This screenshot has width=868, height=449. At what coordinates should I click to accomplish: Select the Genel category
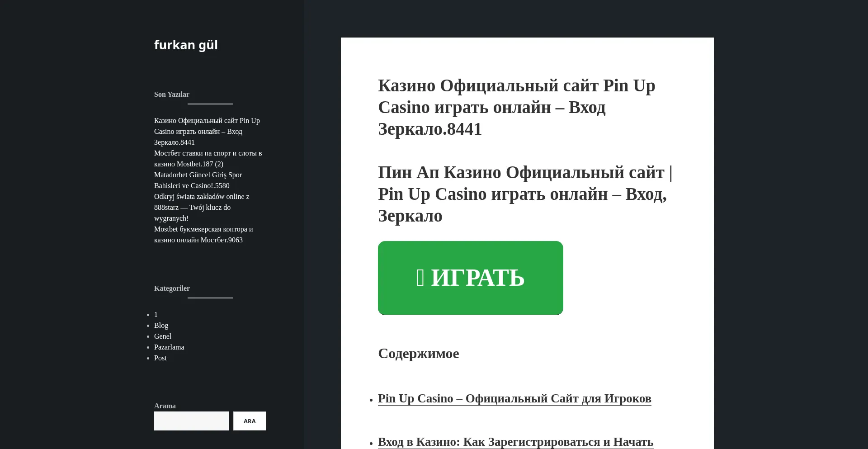[163, 336]
